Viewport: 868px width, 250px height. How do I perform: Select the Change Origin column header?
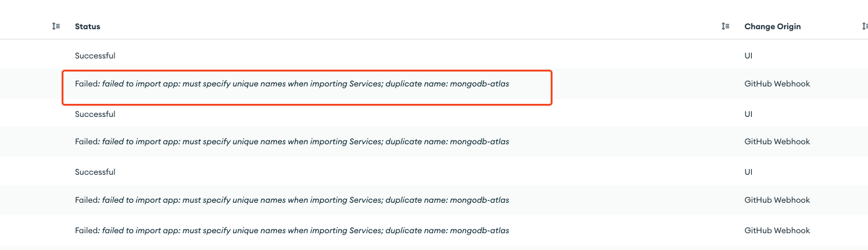[772, 27]
